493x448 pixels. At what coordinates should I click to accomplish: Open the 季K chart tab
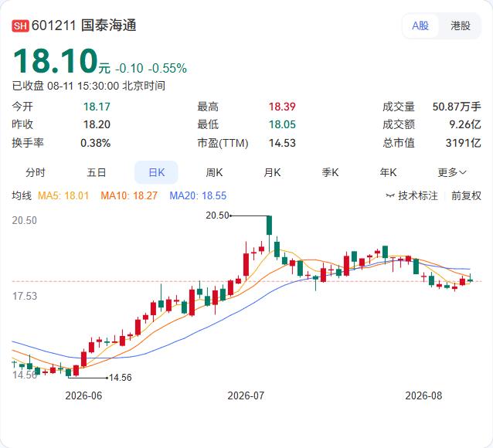[330, 172]
